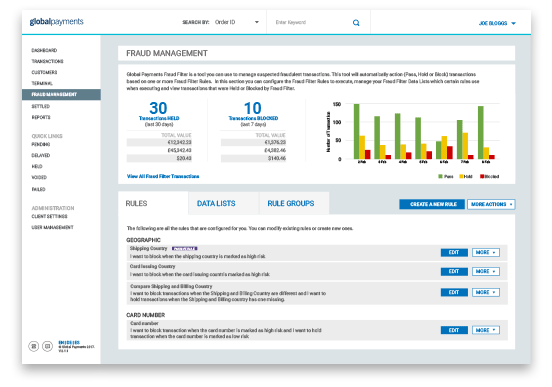Open the Joe Bloggs user menu
The width and height of the screenshot is (552, 387).
click(497, 23)
